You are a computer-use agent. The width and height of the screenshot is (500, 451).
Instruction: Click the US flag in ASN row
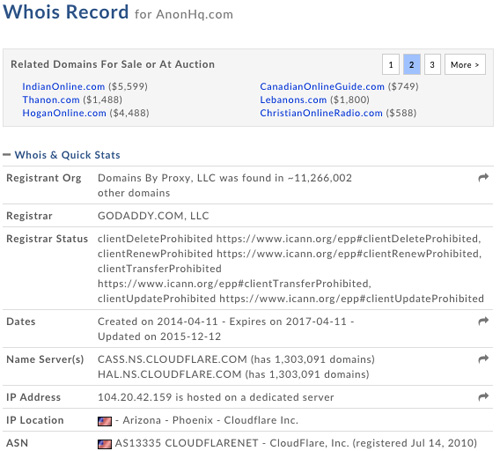tap(105, 444)
